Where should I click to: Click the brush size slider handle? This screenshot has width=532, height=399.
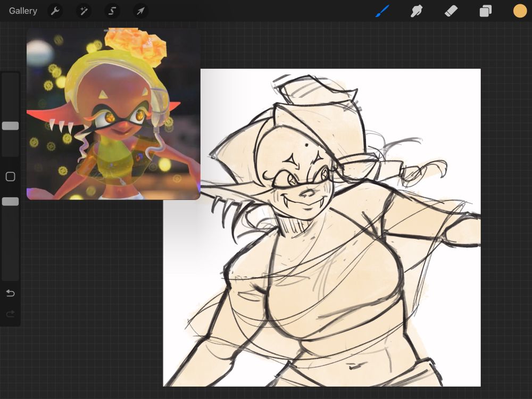tap(11, 126)
